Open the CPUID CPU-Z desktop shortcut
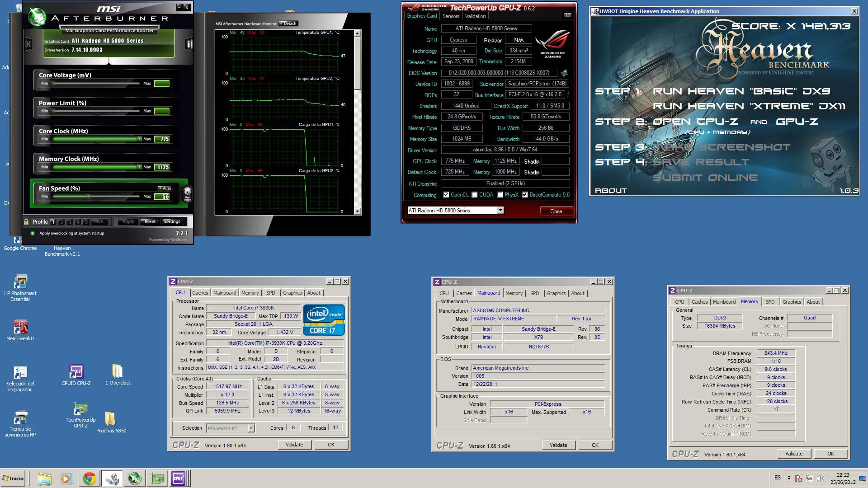Viewport: 868px width, 488px height. 76,375
